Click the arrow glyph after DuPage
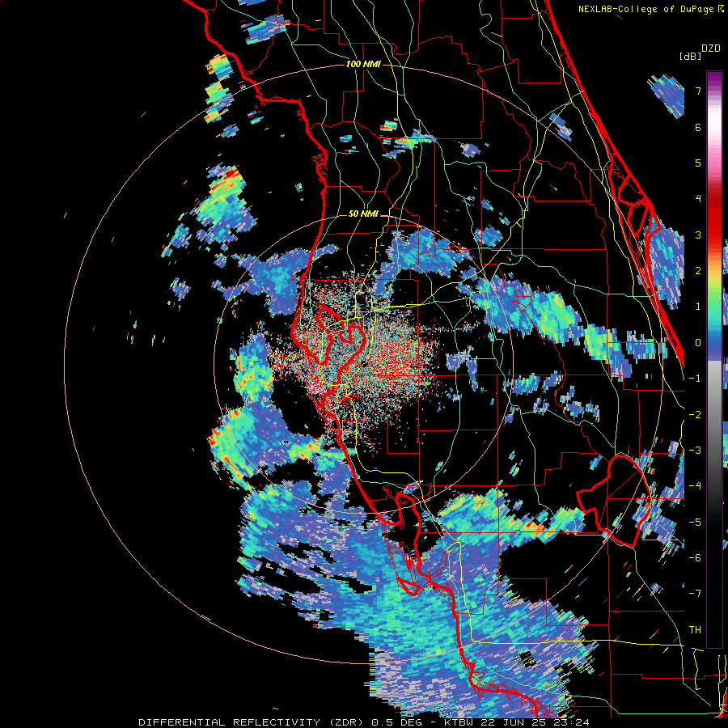728x728 pixels. (x=721, y=9)
